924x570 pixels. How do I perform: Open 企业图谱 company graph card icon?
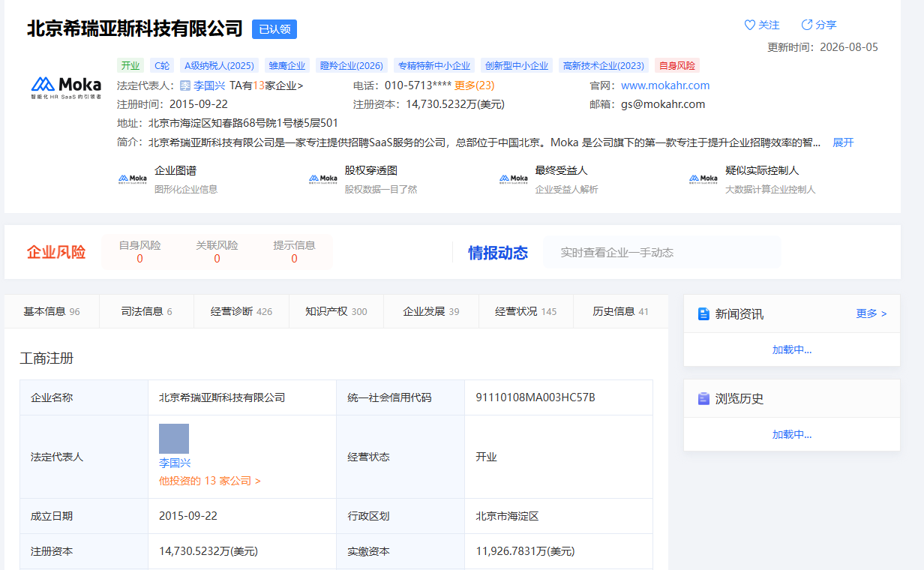pos(133,178)
